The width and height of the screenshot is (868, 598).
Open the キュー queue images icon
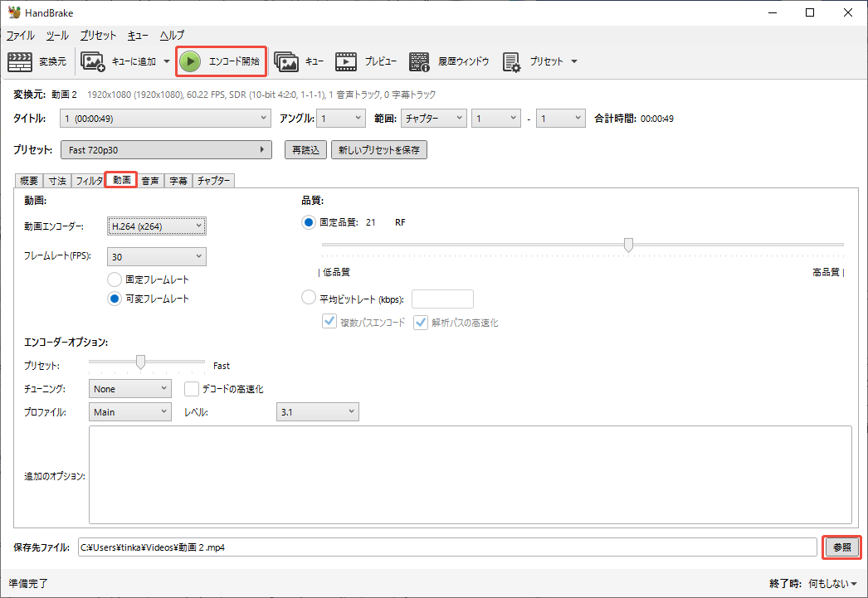pyautogui.click(x=286, y=61)
